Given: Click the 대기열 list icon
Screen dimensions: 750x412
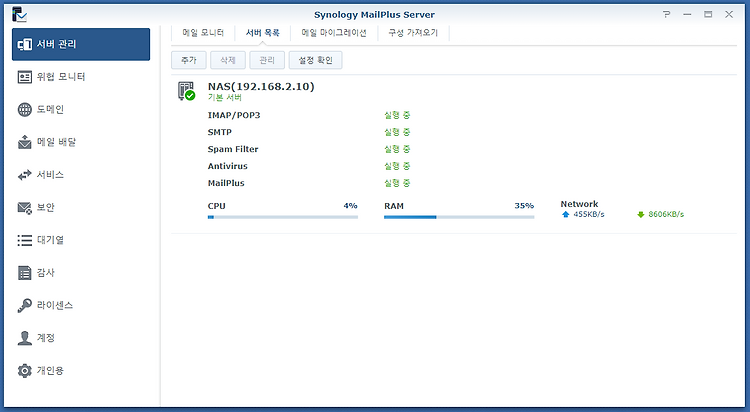Looking at the screenshot, I should coord(25,240).
